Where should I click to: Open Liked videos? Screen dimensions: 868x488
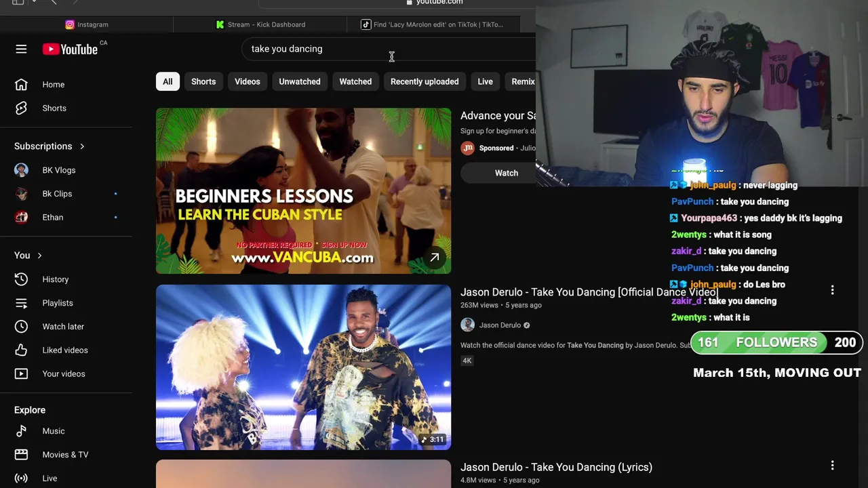point(66,350)
